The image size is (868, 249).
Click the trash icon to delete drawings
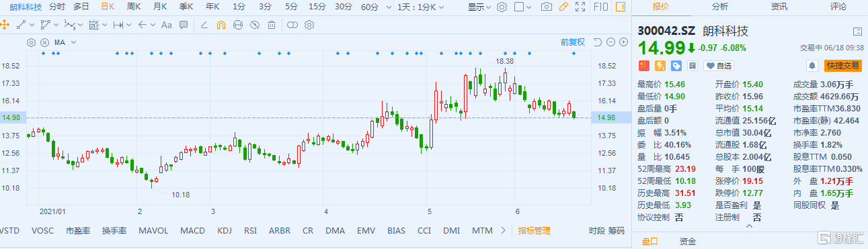271,25
